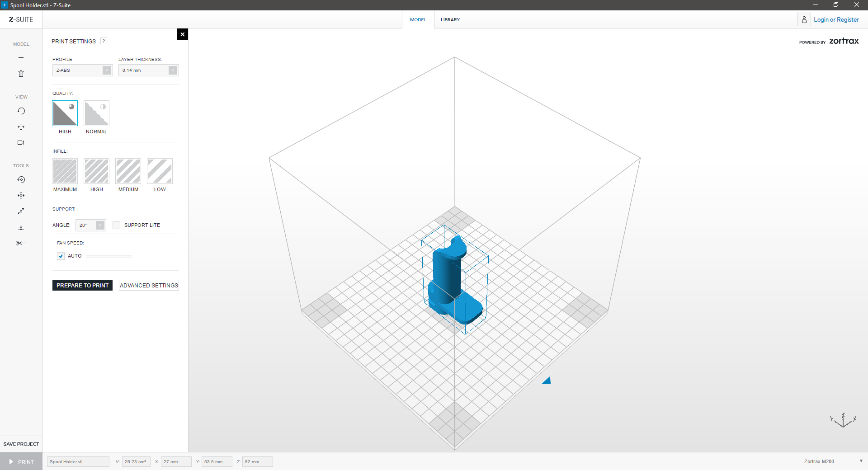868x470 pixels.
Task: Click the Prepare to Print button
Action: pos(82,286)
